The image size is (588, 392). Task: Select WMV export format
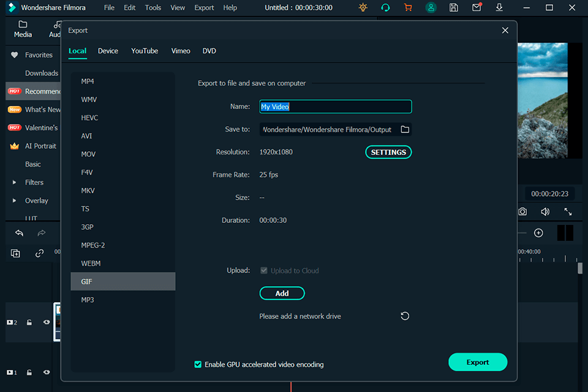click(123, 99)
